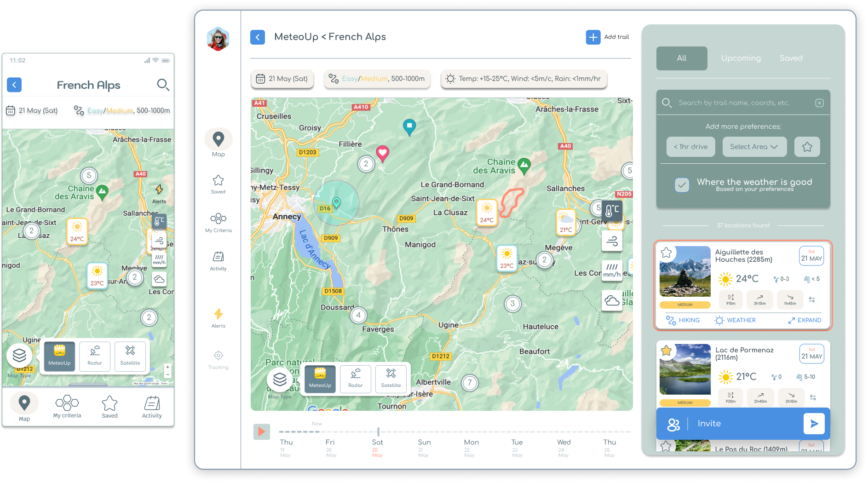Click the '< 1hr drive' filter button
868x483 pixels.
tap(690, 147)
